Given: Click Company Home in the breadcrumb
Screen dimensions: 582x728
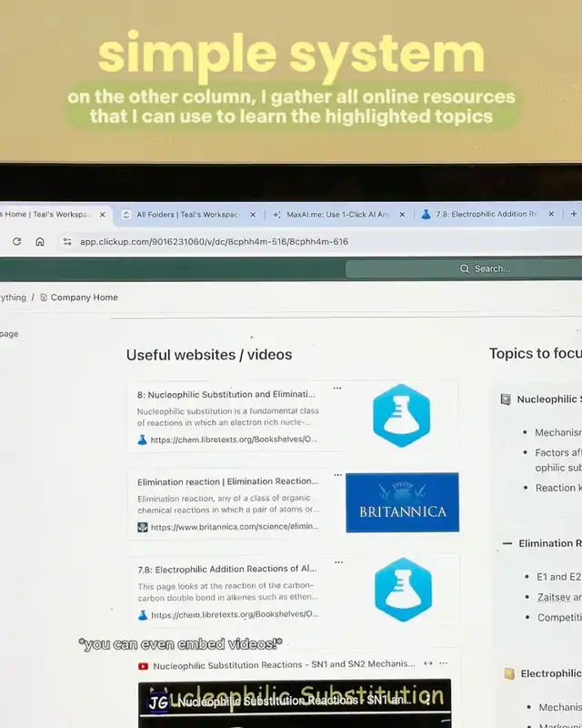Looking at the screenshot, I should click(x=84, y=298).
